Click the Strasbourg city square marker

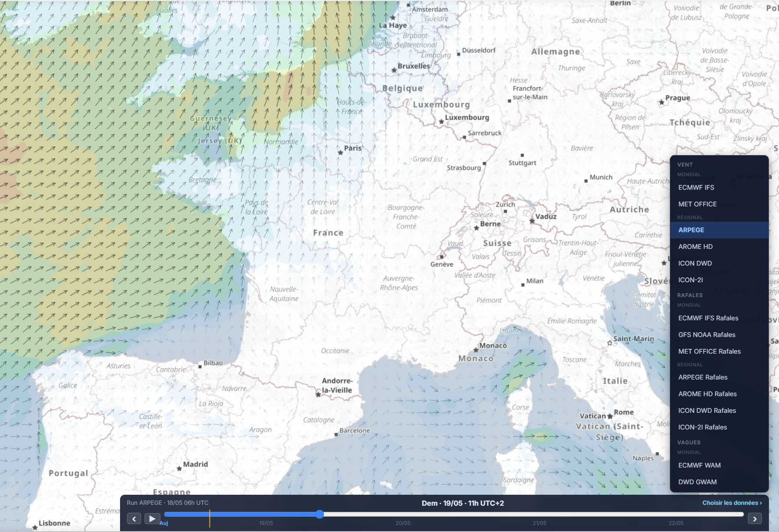click(484, 163)
